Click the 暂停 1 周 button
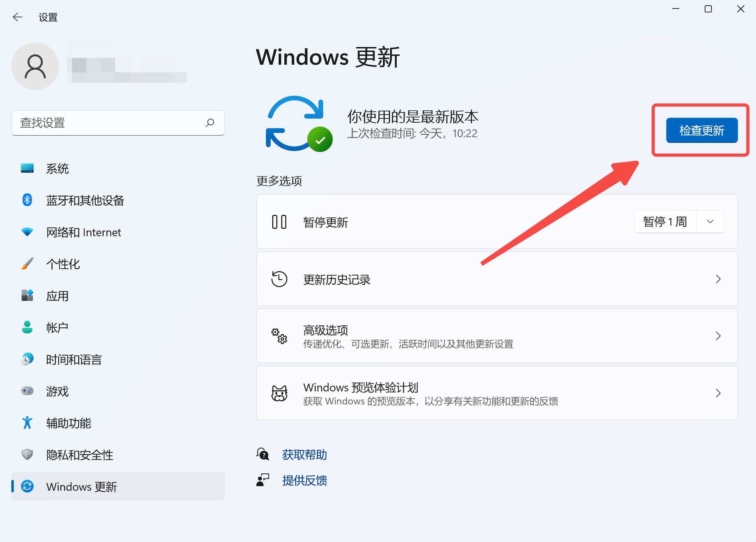 (x=665, y=222)
